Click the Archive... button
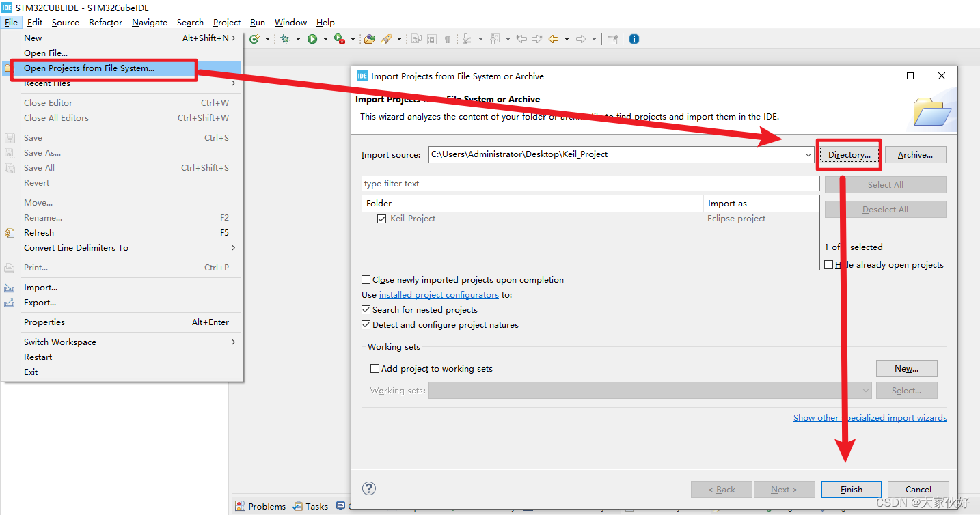Image resolution: width=980 pixels, height=515 pixels. point(915,154)
